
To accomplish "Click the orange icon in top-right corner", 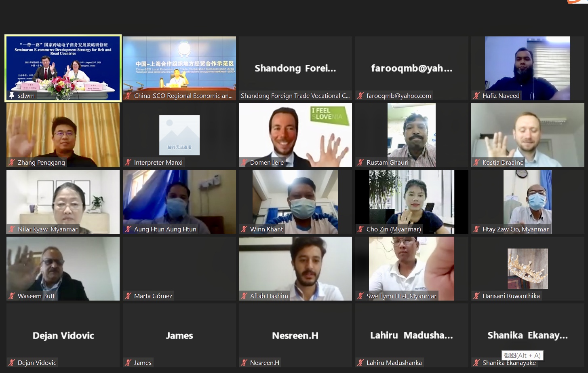I will click(577, 2).
